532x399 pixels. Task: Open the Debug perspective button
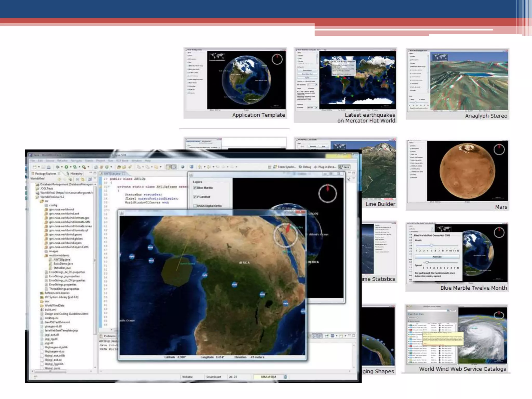[x=305, y=167]
